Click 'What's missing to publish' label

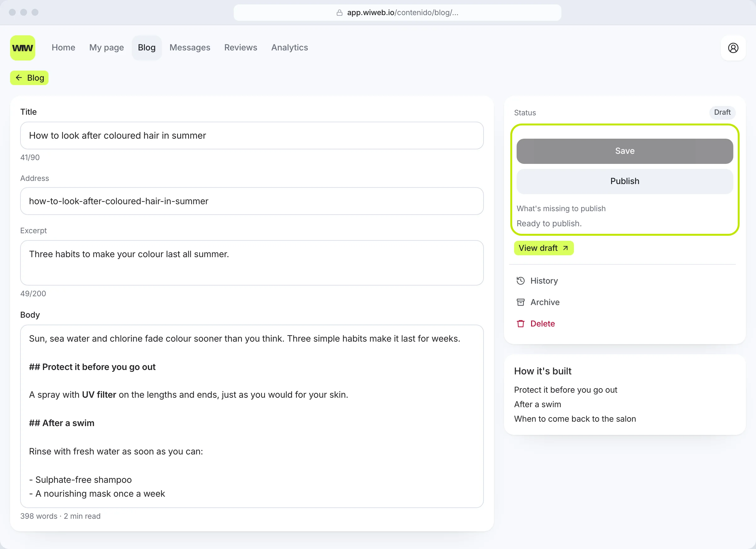pos(561,209)
